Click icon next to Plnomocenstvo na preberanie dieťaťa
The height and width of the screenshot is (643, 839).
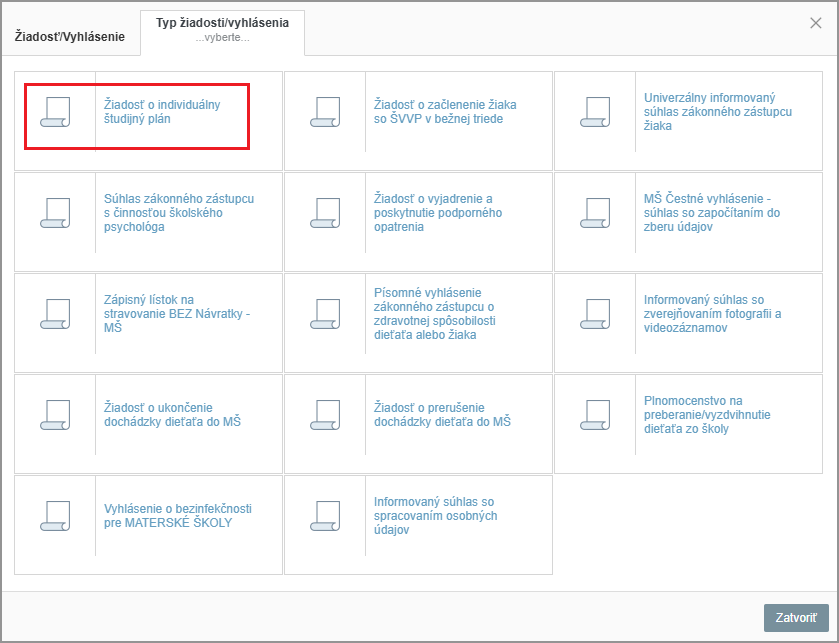point(595,415)
